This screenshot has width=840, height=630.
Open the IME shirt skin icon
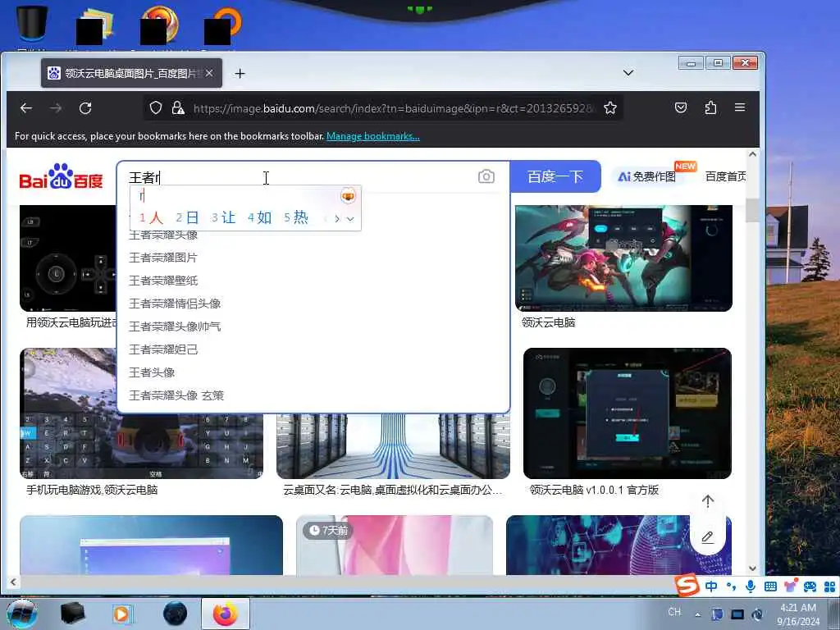(791, 586)
